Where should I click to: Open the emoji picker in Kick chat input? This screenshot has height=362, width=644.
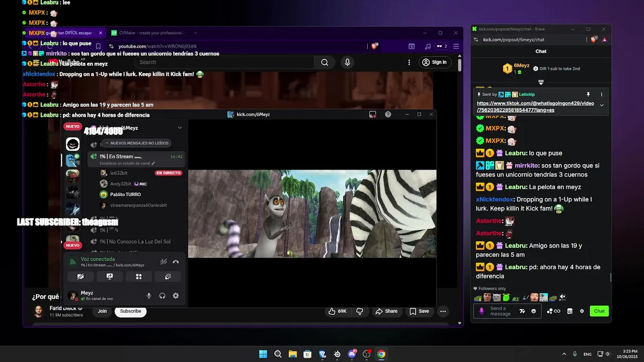[534, 311]
